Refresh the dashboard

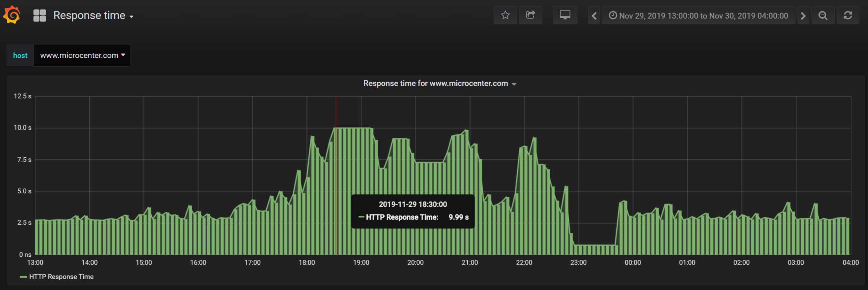coord(848,16)
